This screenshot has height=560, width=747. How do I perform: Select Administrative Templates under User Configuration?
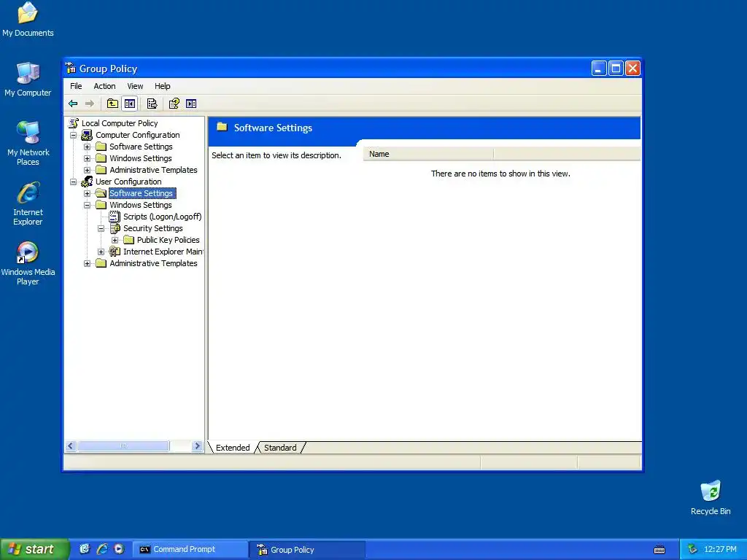[x=153, y=263]
